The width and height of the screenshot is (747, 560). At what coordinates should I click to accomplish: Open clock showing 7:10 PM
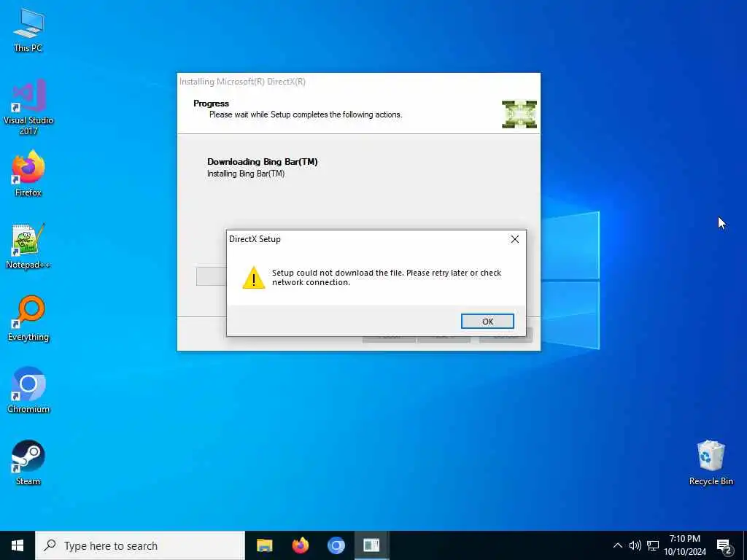(684, 545)
